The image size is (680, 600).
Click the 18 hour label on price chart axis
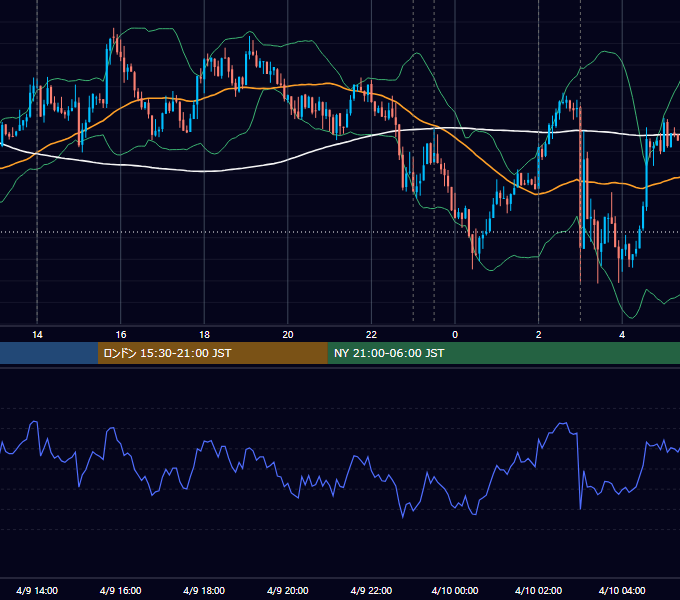click(204, 335)
